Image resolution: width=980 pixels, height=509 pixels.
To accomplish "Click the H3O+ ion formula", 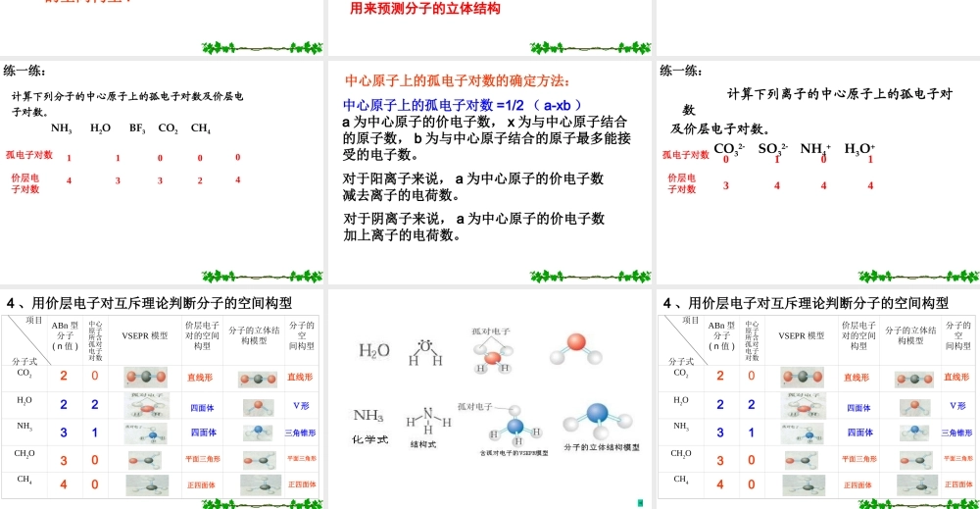I will click(x=860, y=149).
